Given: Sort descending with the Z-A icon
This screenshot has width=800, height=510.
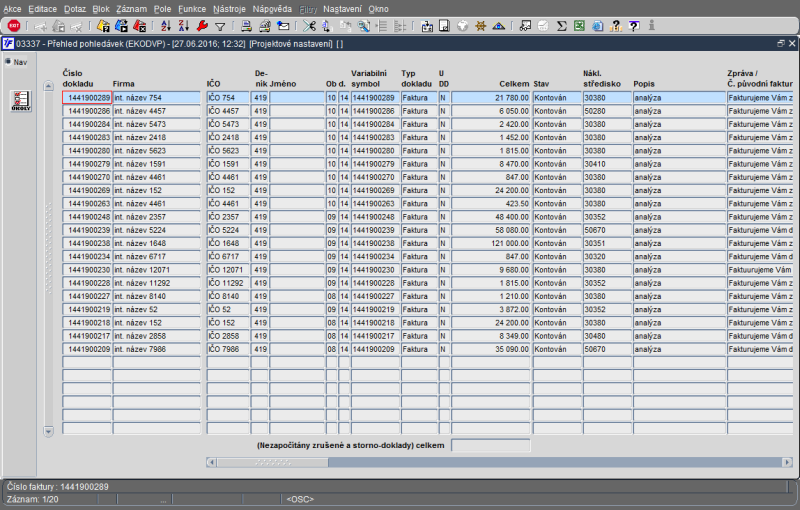Looking at the screenshot, I should pyautogui.click(x=184, y=26).
